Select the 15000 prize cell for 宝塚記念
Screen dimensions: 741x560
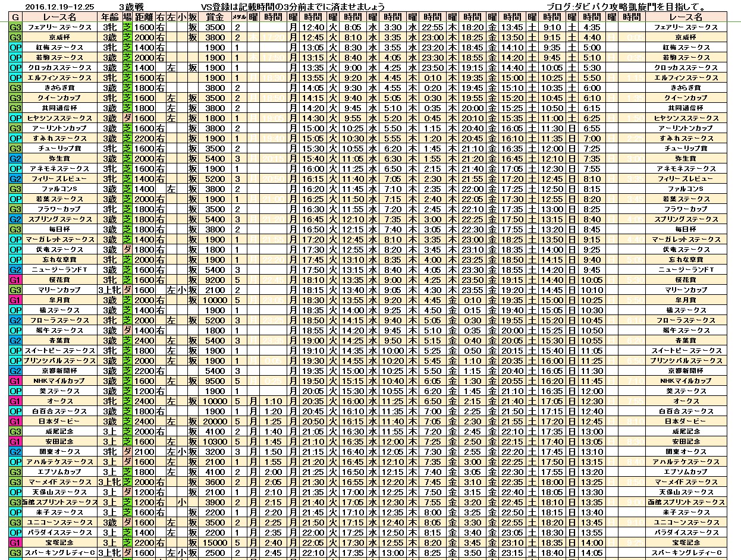coord(215,543)
